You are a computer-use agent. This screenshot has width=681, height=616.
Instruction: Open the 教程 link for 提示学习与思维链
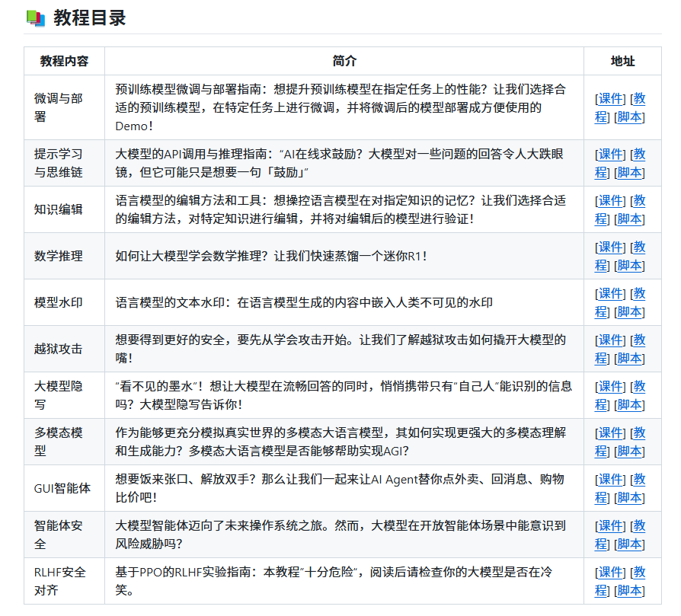639,155
